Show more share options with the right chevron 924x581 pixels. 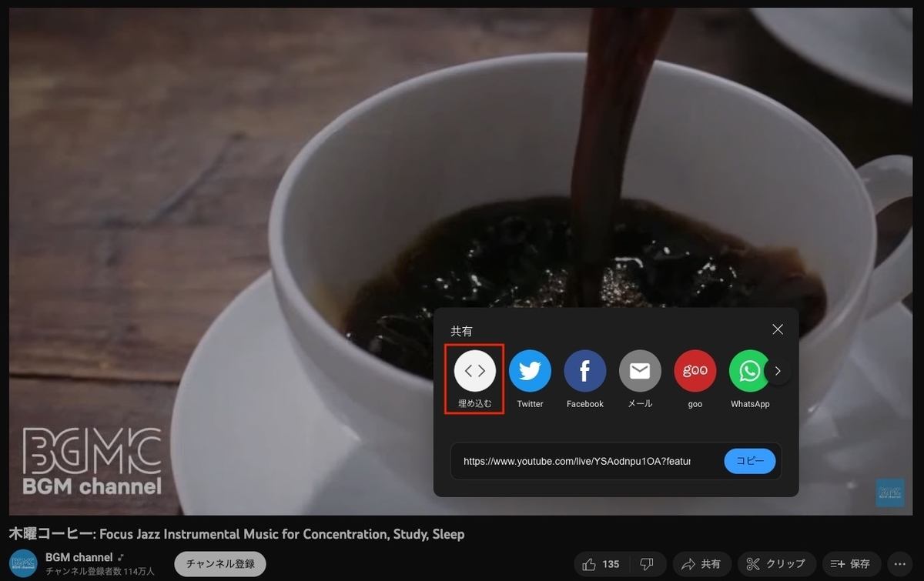coord(778,372)
